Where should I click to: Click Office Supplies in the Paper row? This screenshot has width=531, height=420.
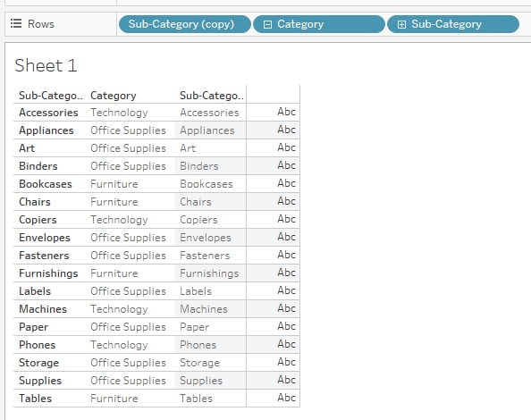128,327
